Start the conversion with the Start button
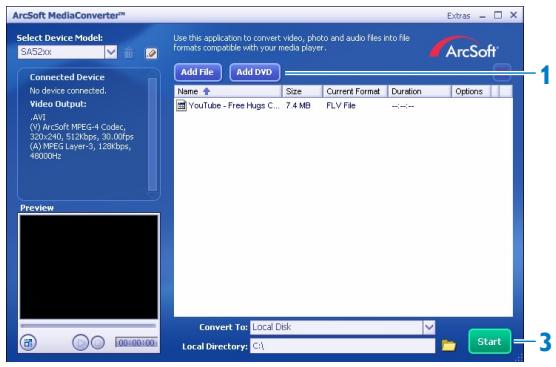The image size is (556, 367). pyautogui.click(x=490, y=341)
